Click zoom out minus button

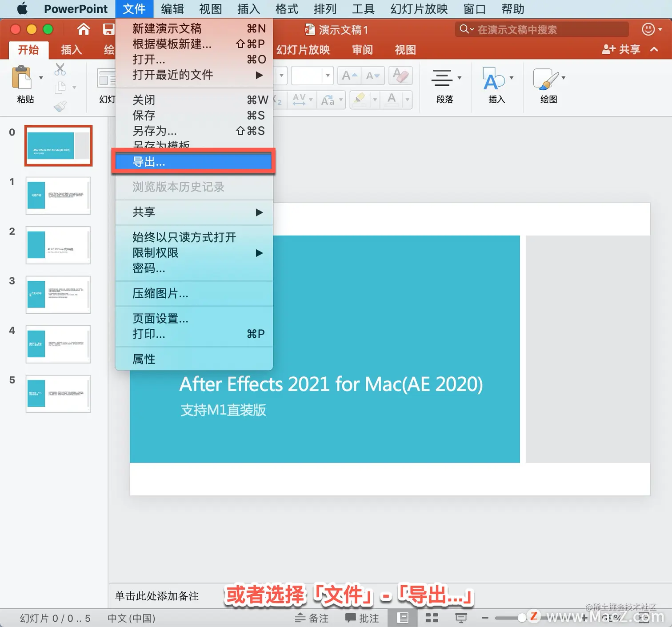(485, 618)
